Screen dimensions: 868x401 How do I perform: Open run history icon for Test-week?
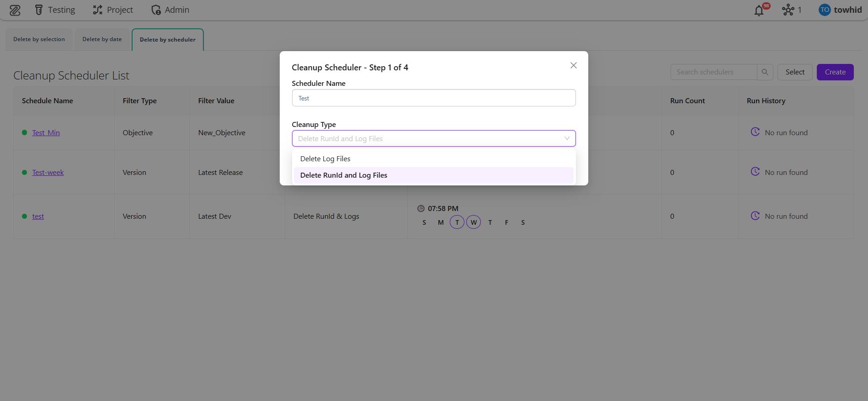click(755, 172)
